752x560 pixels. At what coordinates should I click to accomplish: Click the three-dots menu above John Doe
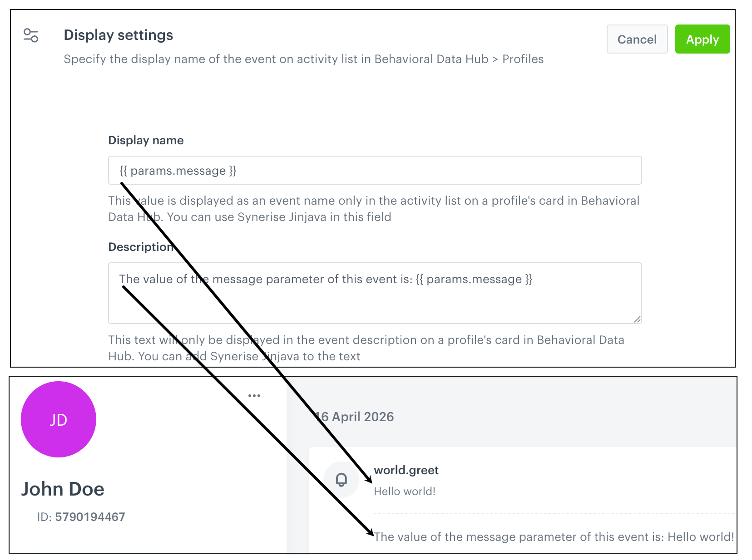(x=254, y=395)
